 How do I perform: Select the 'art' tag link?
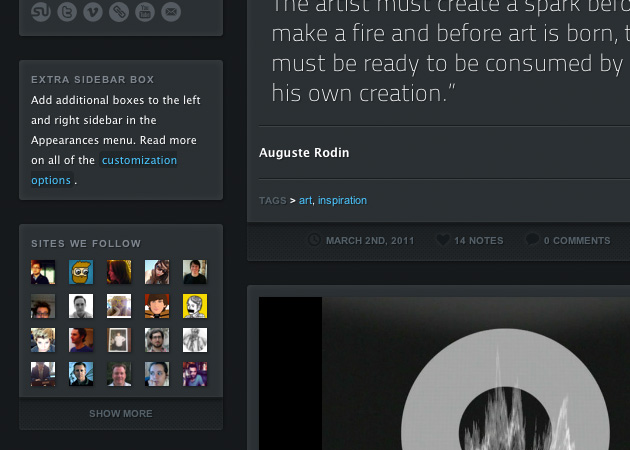pyautogui.click(x=305, y=200)
